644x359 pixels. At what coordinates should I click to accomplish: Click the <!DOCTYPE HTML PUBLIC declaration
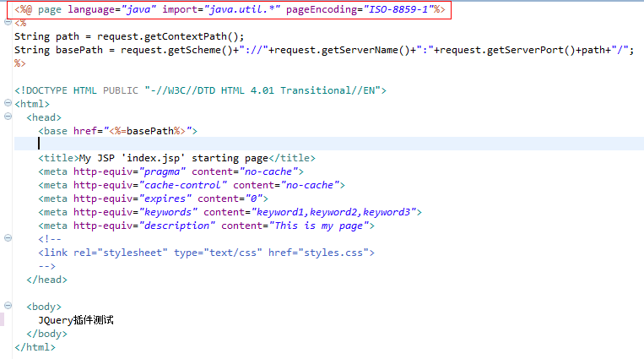click(77, 90)
